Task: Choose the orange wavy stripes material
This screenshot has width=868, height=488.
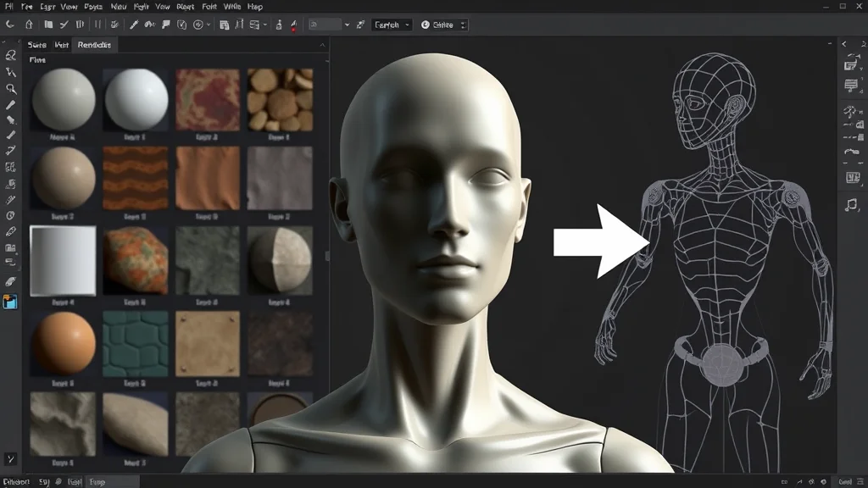Action: (x=136, y=178)
